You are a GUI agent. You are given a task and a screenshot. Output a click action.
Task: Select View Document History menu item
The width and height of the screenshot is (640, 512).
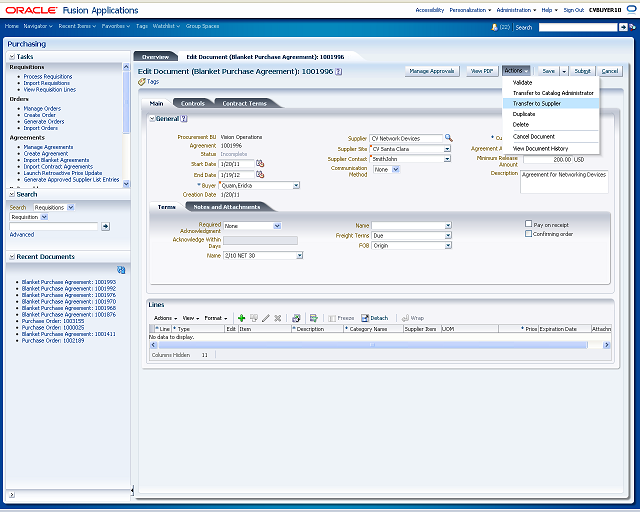tap(551, 149)
